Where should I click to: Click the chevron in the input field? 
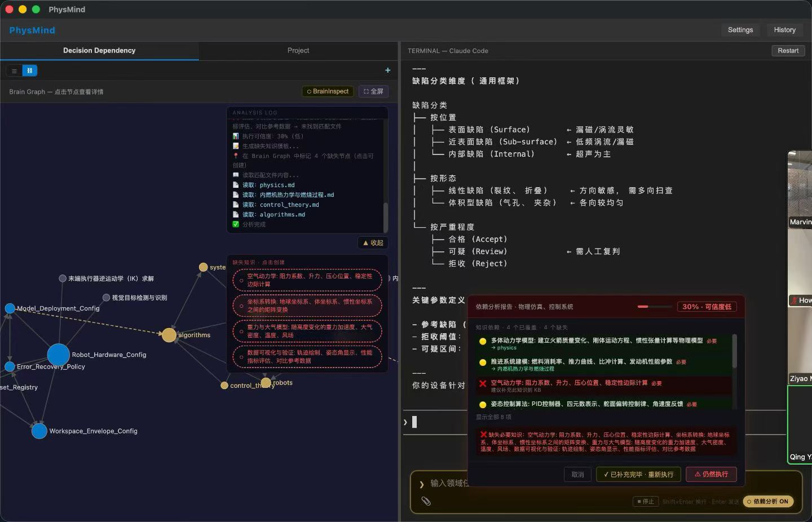pyautogui.click(x=422, y=484)
